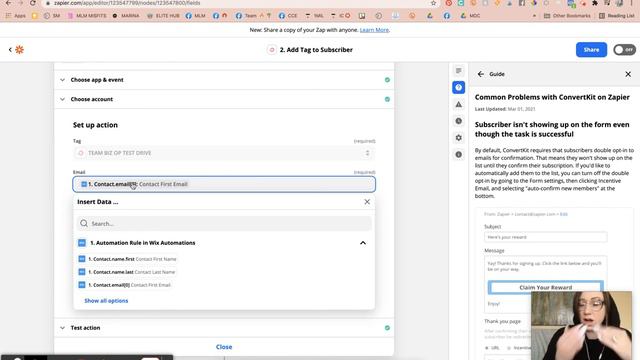Click the Wix icon beside Automation Rule heading
Viewport: 640px width, 360px height.
pos(82,243)
